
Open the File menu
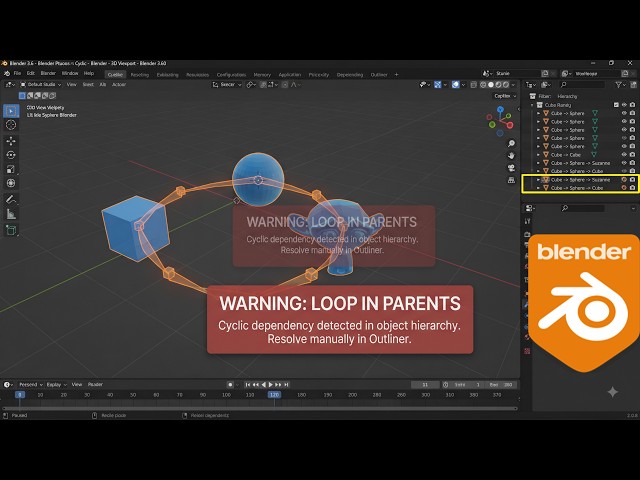pos(17,73)
